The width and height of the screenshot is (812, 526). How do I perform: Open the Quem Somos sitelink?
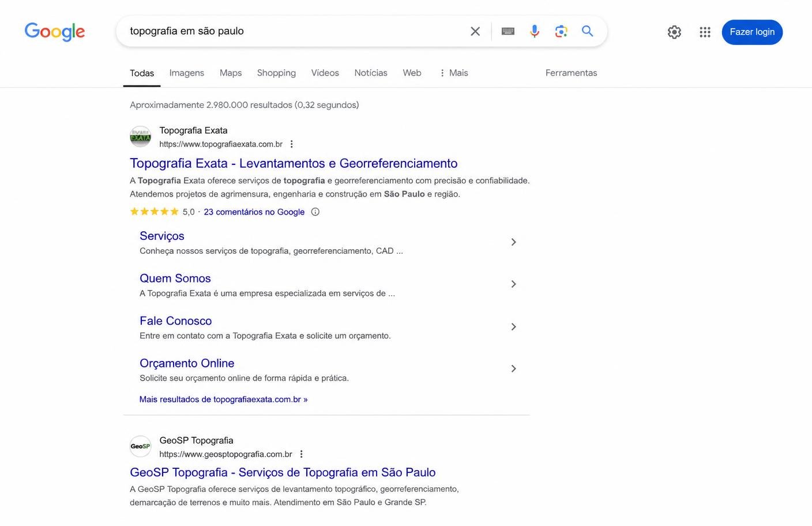pyautogui.click(x=175, y=279)
